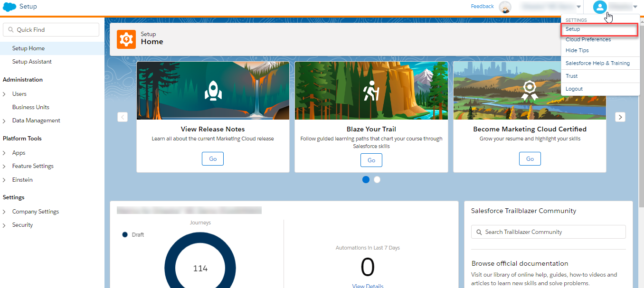Open the business unit dropdown arrow

578,7
